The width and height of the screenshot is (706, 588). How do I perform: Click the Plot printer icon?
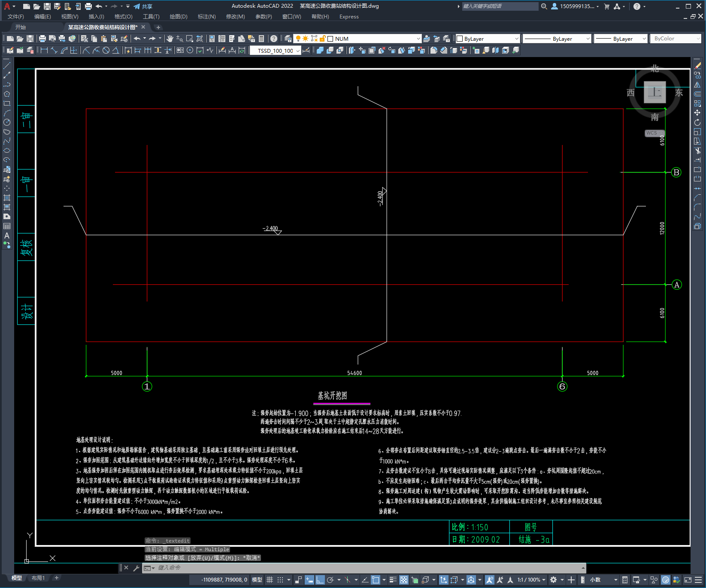[x=42, y=39]
